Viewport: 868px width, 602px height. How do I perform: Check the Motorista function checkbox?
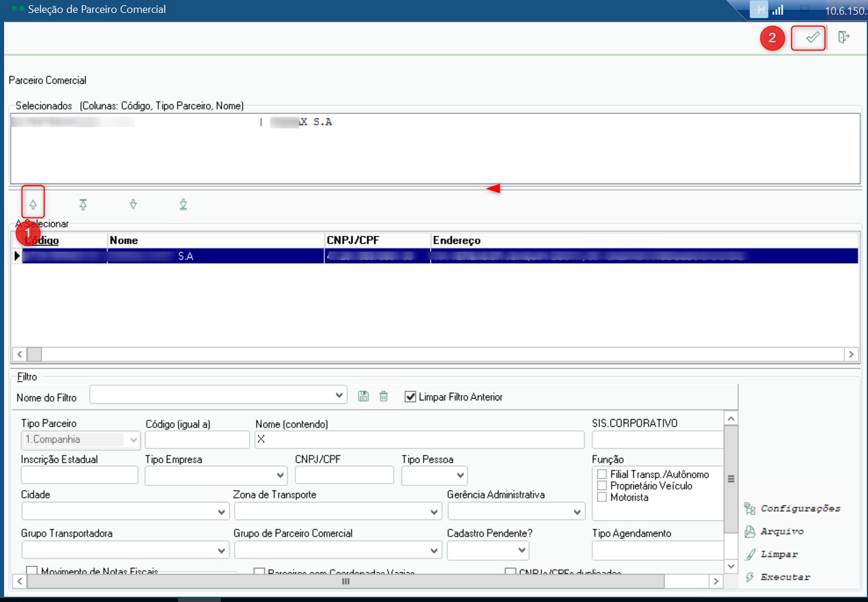[602, 497]
